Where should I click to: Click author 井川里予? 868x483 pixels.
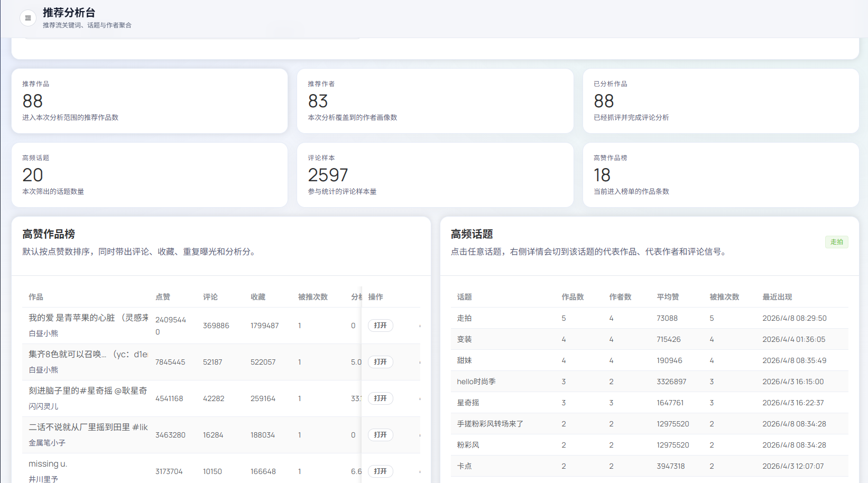tap(43, 479)
